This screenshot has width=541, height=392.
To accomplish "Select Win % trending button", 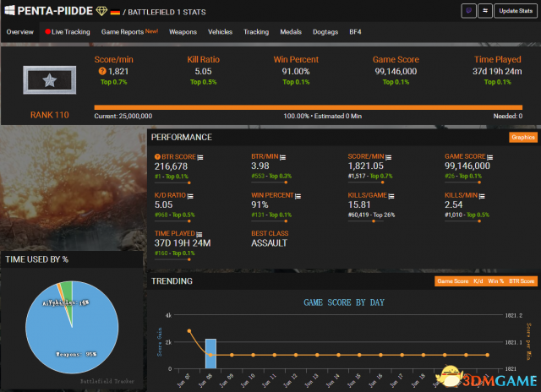I will pyautogui.click(x=496, y=281).
